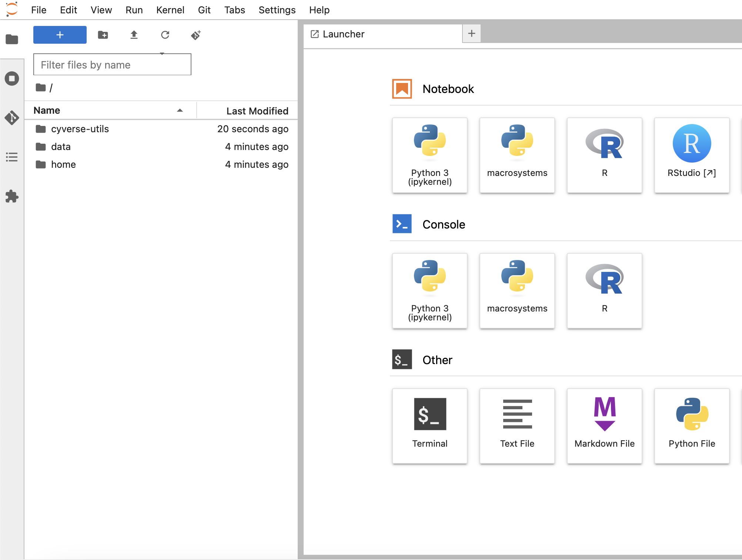Open the Settings menu
Screen dimensions: 742x560
[x=277, y=10]
